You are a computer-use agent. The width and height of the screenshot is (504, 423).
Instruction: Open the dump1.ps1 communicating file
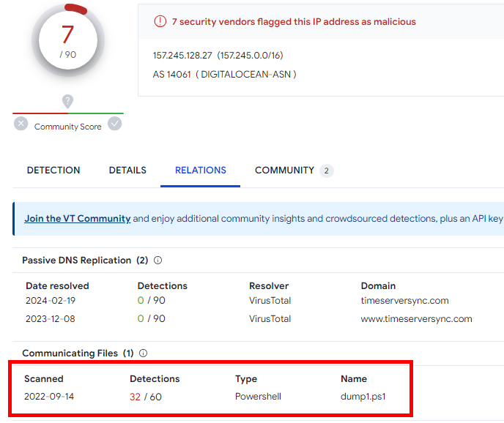(363, 397)
